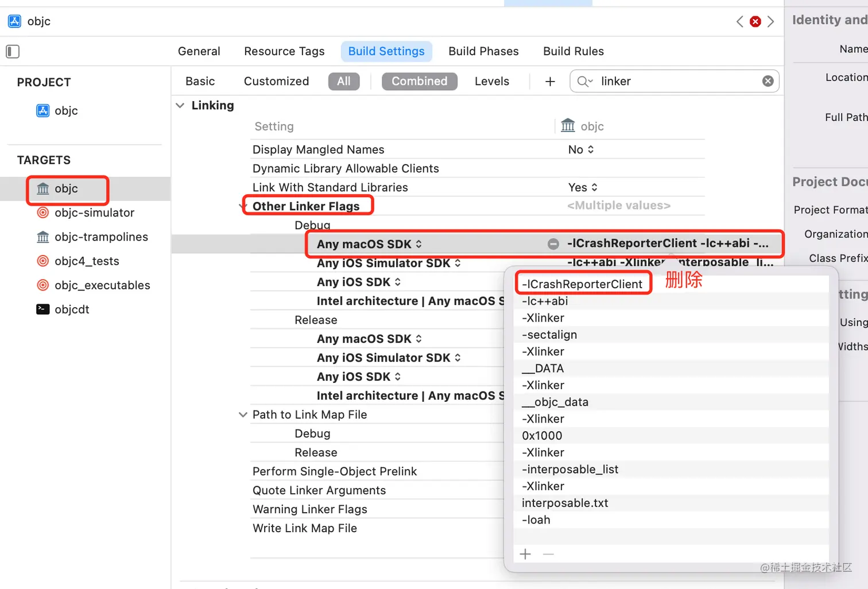Show Basic build settings
This screenshot has height=589, width=868.
click(x=200, y=82)
